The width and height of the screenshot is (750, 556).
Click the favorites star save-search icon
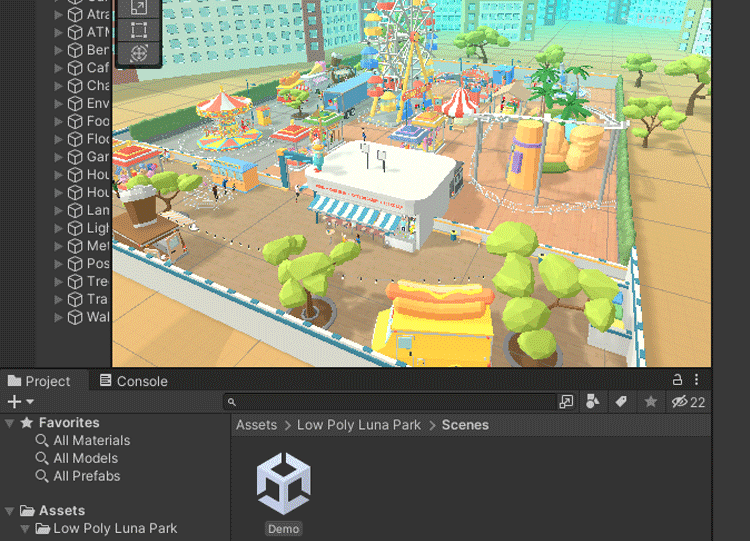tap(651, 402)
